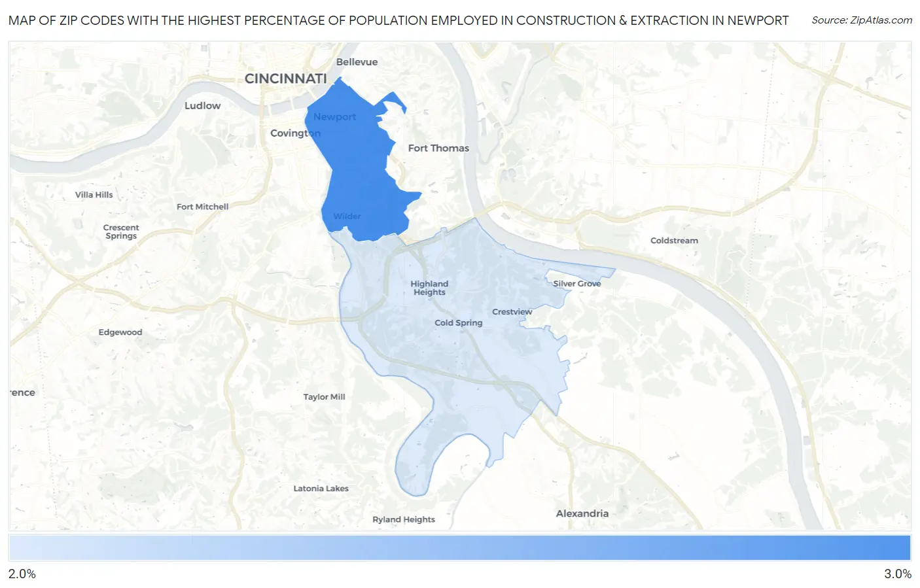Click the Villa Hills map label
Screen dimensions: 920x588
pyautogui.click(x=94, y=195)
